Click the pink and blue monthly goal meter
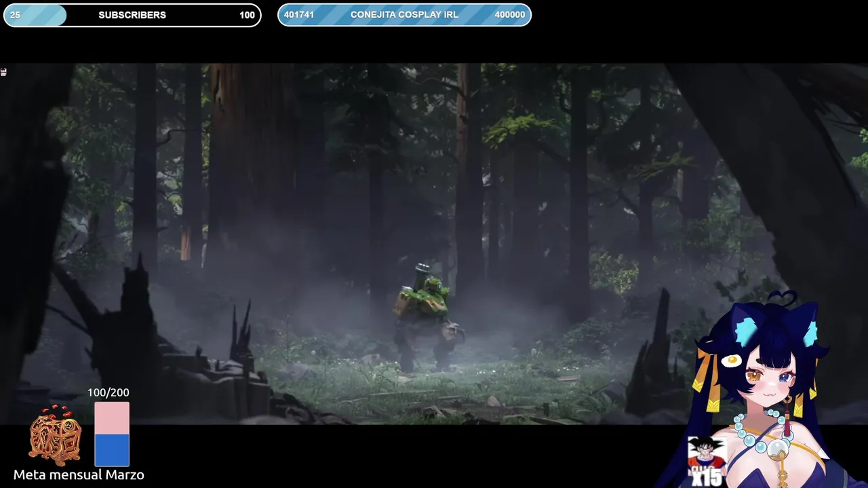Image resolution: width=868 pixels, height=488 pixels. [112, 434]
